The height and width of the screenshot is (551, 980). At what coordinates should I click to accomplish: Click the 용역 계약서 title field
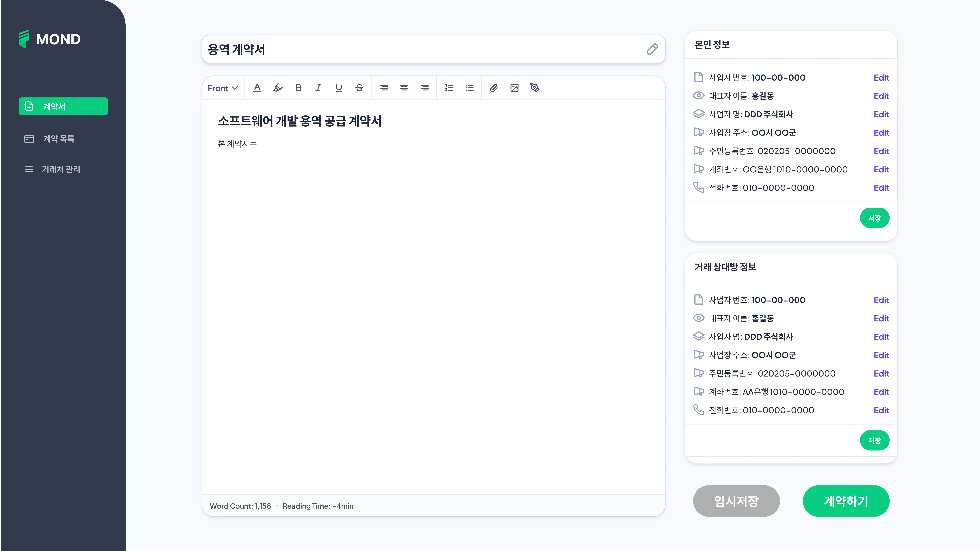433,49
